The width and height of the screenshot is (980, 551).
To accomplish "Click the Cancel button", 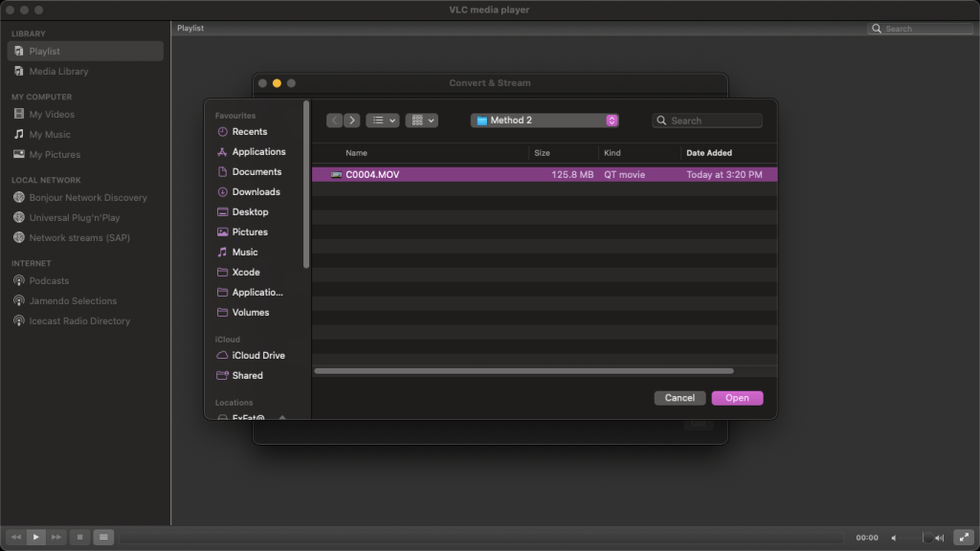I will coord(679,398).
